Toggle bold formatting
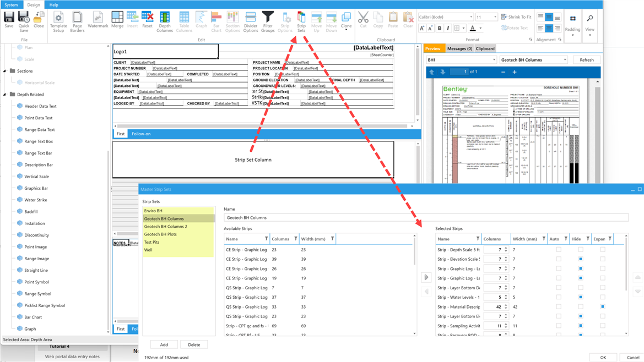 pos(440,28)
